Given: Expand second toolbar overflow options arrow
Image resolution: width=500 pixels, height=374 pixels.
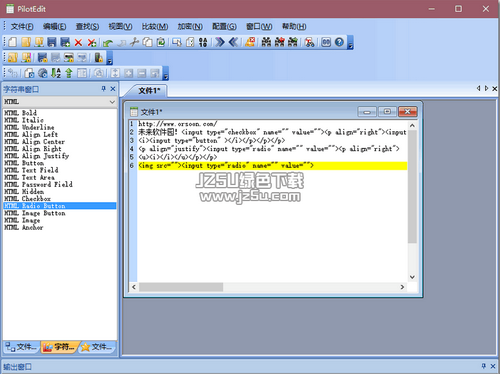Looking at the screenshot, I should (x=110, y=58).
